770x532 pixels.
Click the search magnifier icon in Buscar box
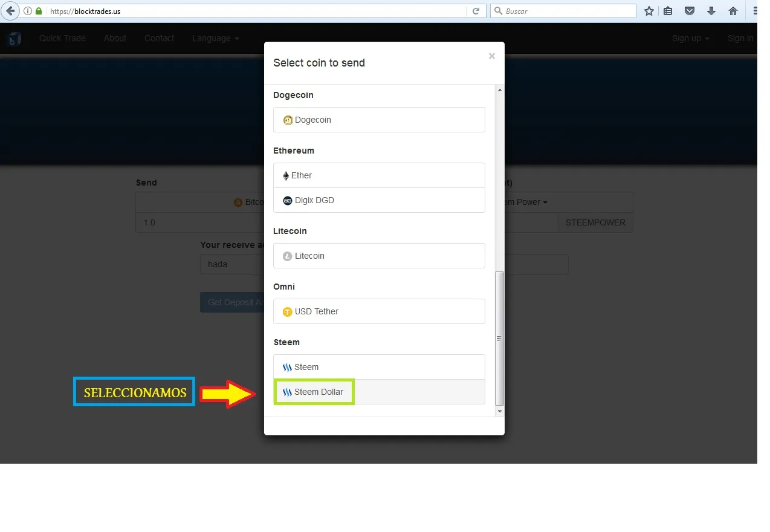pos(498,11)
